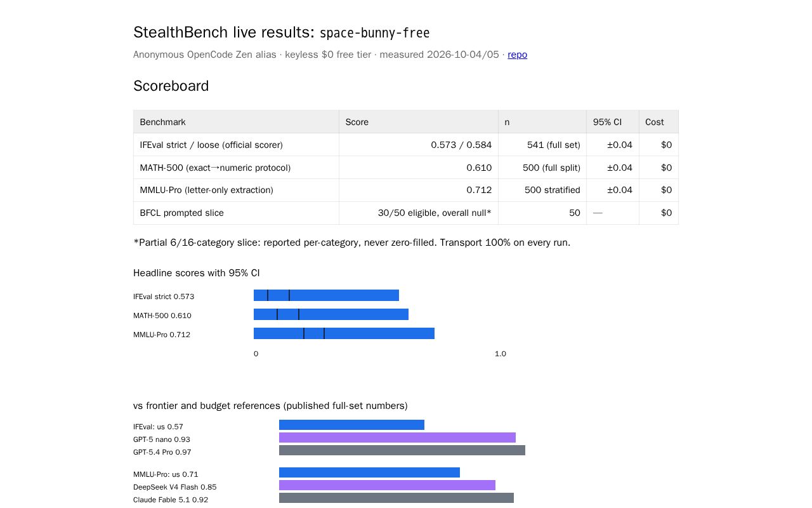
Task: Click the GPT-5 nano 0.93 purple bar
Action: click(x=397, y=438)
